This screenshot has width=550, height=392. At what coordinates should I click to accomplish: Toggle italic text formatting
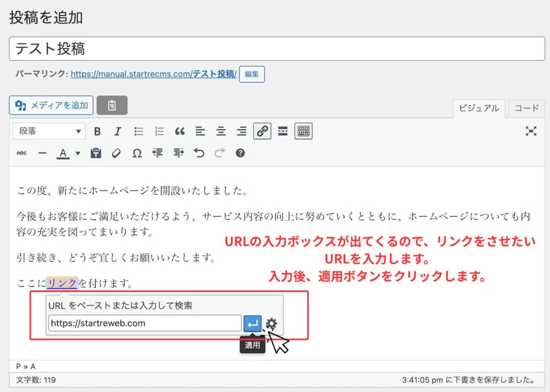pos(118,131)
